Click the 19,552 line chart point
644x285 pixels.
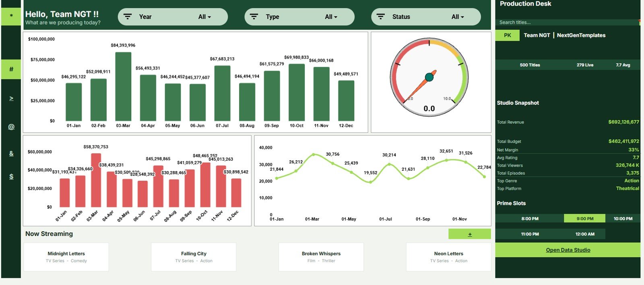tap(370, 182)
